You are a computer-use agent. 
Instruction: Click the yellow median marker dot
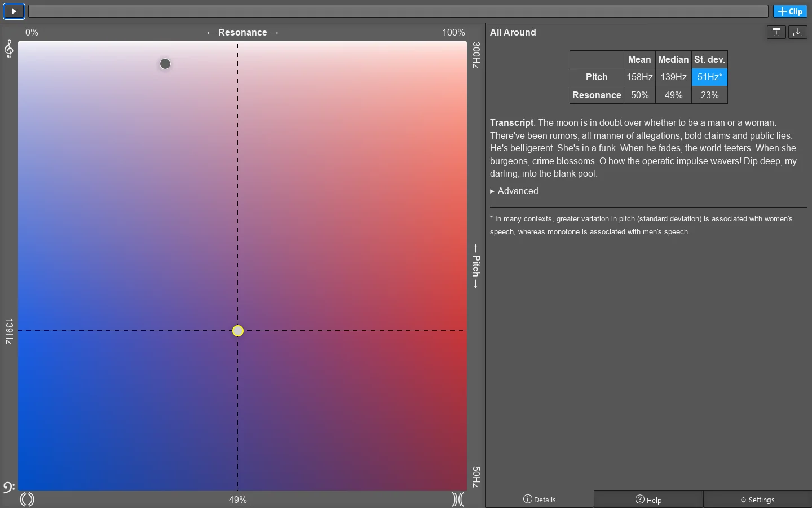[238, 331]
